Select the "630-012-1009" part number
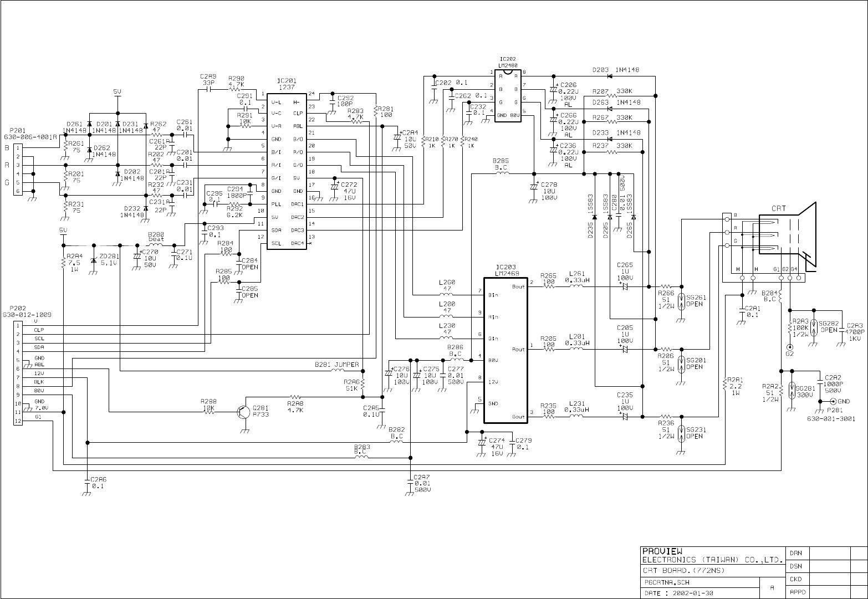The height and width of the screenshot is (599, 868). (x=27, y=314)
